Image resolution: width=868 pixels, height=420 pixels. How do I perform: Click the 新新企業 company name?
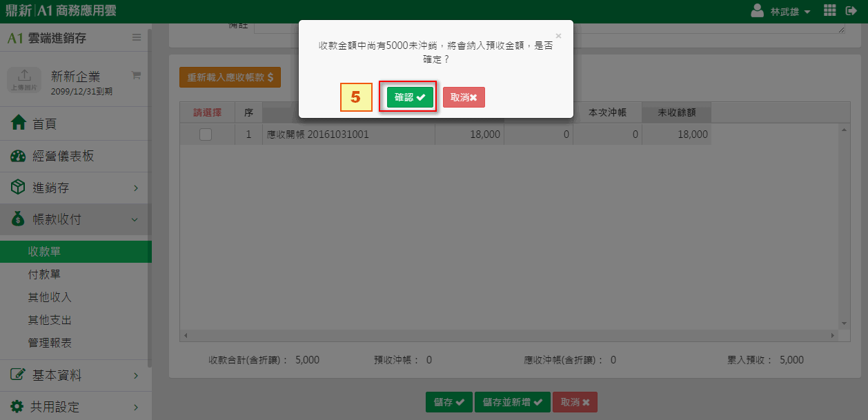pos(75,77)
